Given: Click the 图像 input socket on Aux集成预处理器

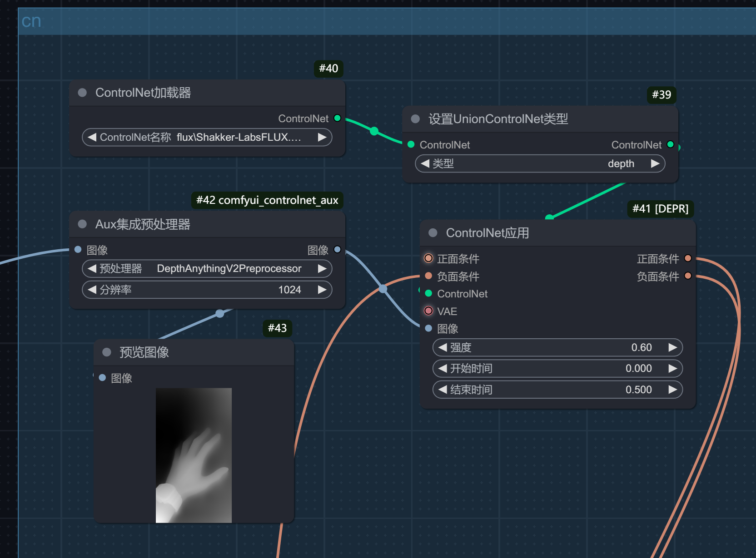Looking at the screenshot, I should click(78, 249).
